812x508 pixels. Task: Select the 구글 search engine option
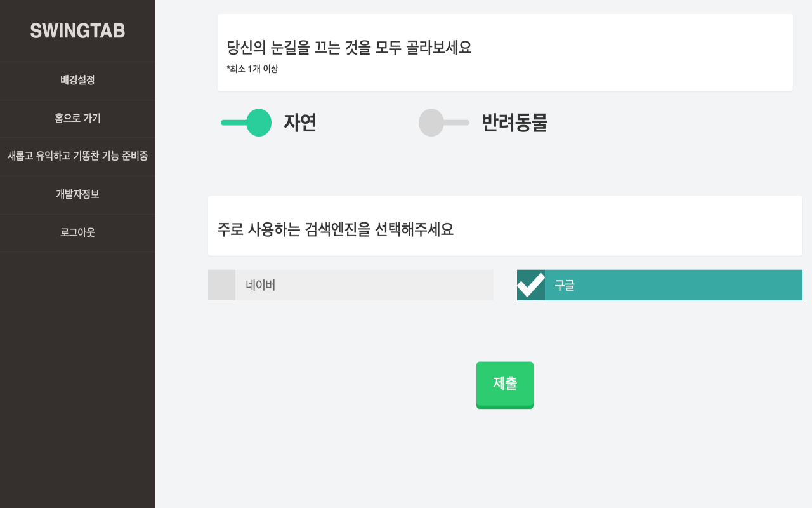pos(660,285)
